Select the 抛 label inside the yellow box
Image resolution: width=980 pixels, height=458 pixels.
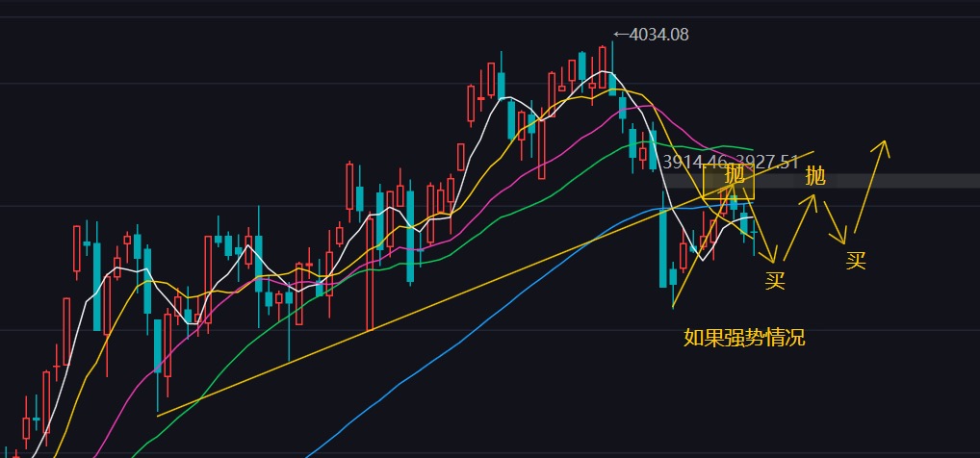[x=735, y=174]
